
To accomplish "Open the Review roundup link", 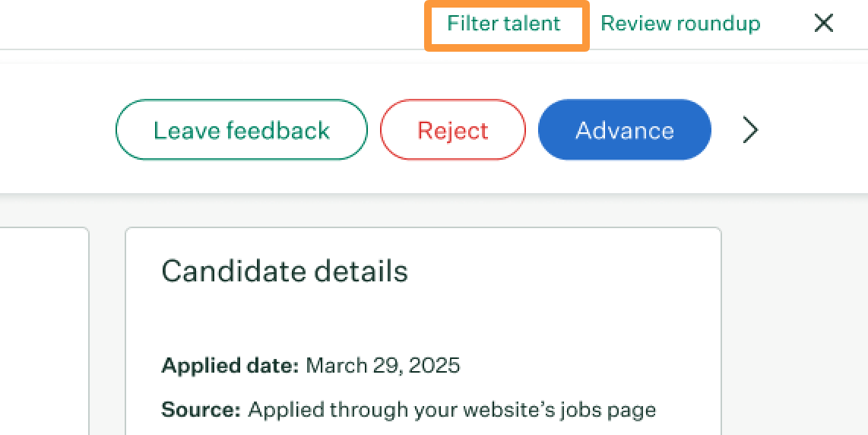I will point(680,24).
